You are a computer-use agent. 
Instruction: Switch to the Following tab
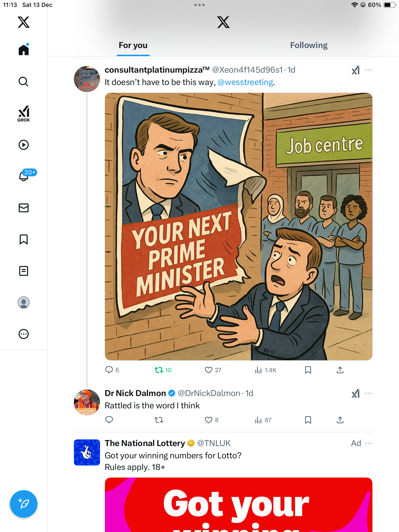[x=309, y=45]
